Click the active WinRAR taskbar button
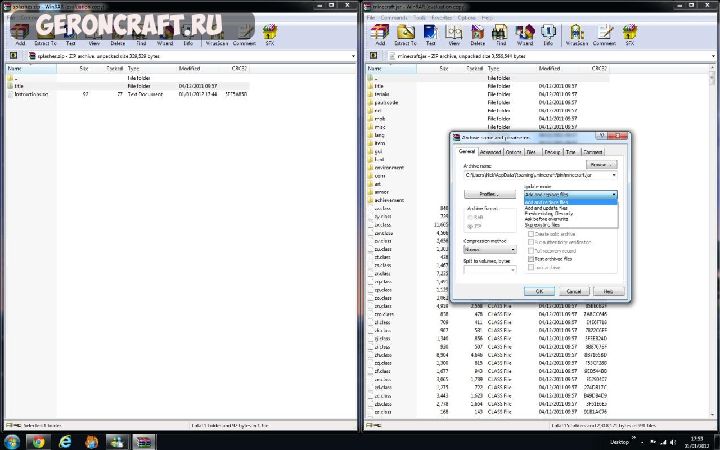720x450 pixels. point(144,442)
